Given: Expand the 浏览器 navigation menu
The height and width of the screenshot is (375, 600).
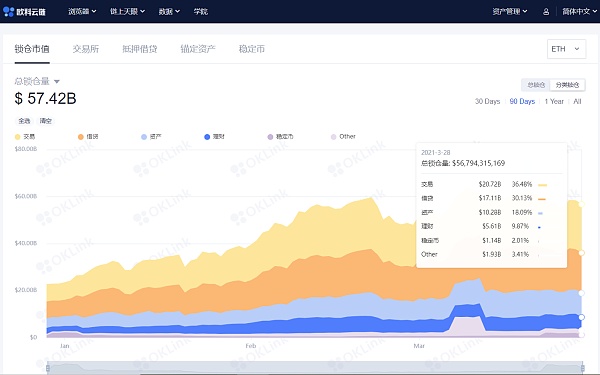Looking at the screenshot, I should 82,11.
